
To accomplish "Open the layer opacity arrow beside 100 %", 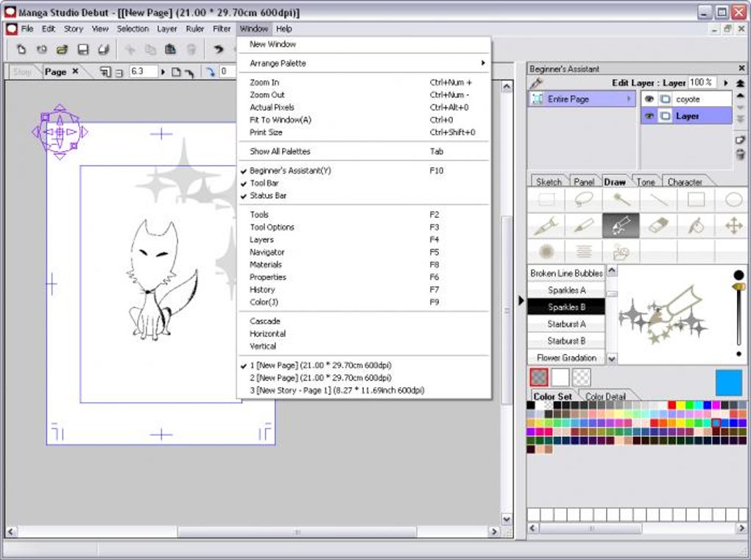I will (726, 83).
